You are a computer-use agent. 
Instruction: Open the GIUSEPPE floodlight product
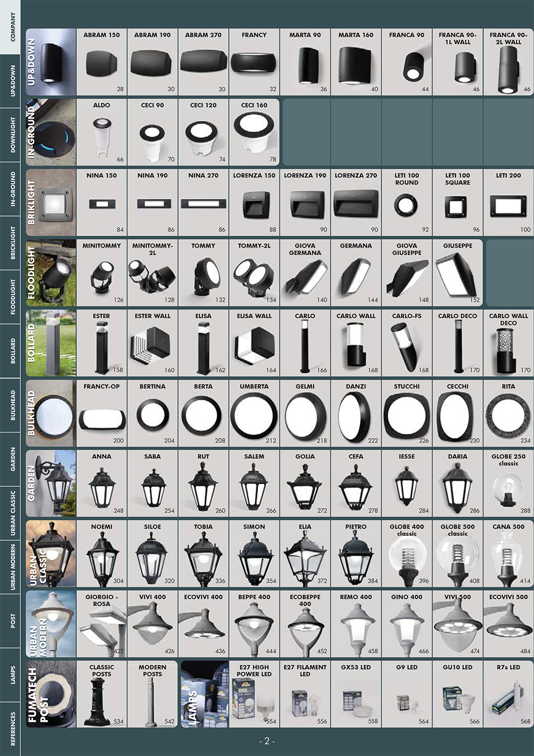tap(458, 273)
